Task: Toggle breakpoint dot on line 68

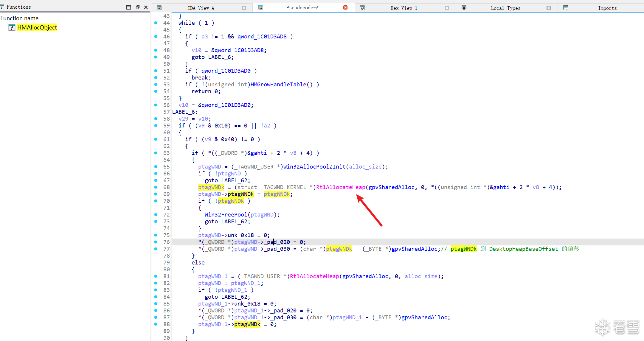Action: point(156,187)
